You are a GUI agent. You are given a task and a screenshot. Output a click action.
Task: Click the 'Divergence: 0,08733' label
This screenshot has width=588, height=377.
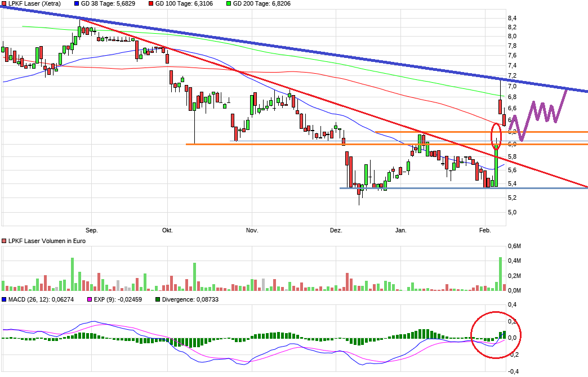[190, 299]
